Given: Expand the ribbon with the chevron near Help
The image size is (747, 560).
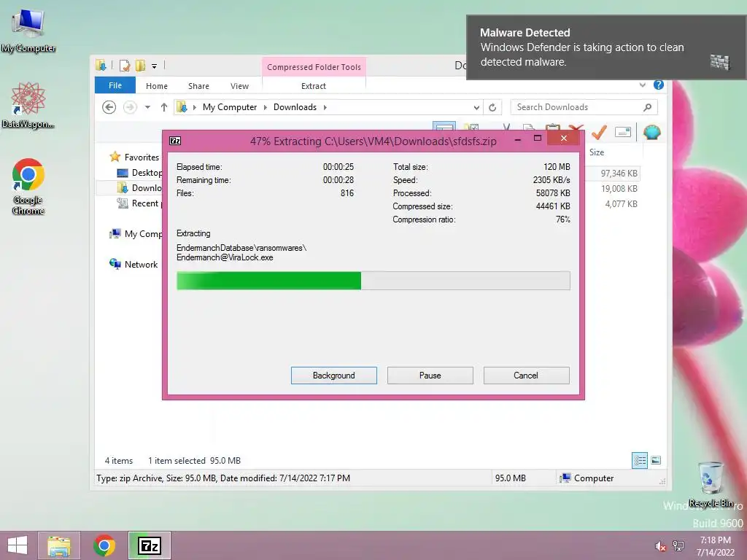Looking at the screenshot, I should click(x=642, y=85).
